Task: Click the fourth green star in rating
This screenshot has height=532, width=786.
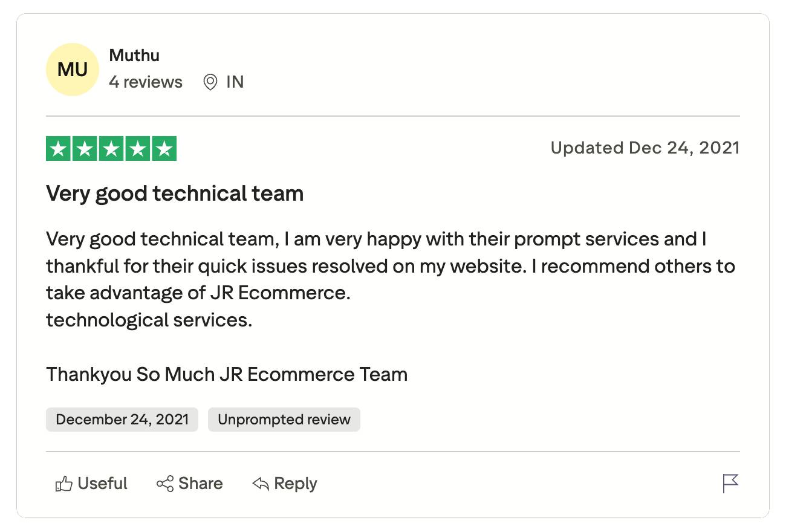Action: 138,149
